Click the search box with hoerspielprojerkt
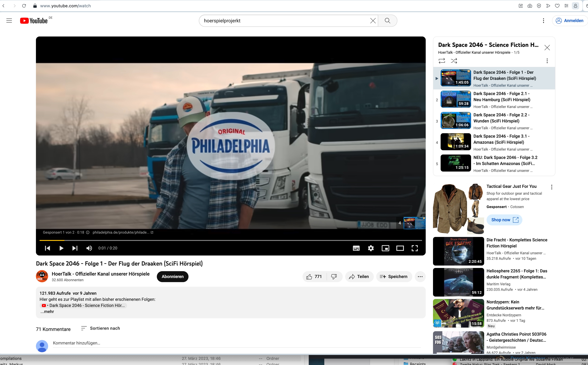Screen dimensions: 588x365 coord(285,21)
